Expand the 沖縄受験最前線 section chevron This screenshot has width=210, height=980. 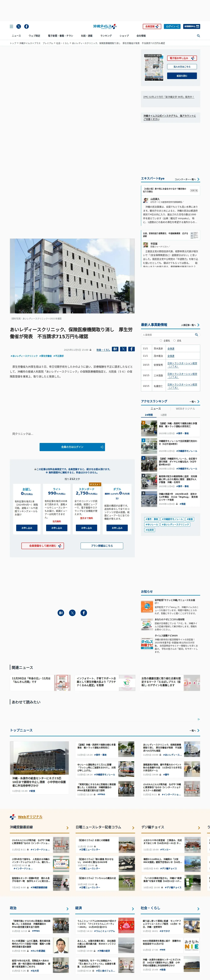pos(67,828)
